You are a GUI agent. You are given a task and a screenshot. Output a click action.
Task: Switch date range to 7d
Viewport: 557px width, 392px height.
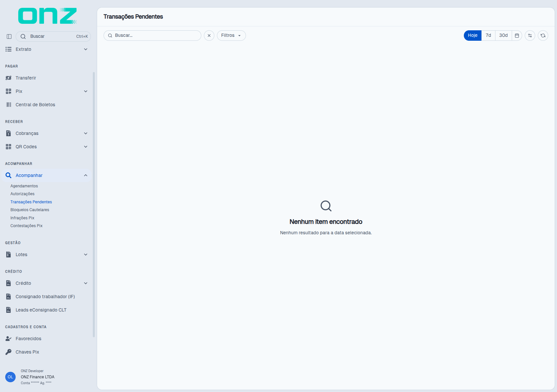click(x=488, y=36)
